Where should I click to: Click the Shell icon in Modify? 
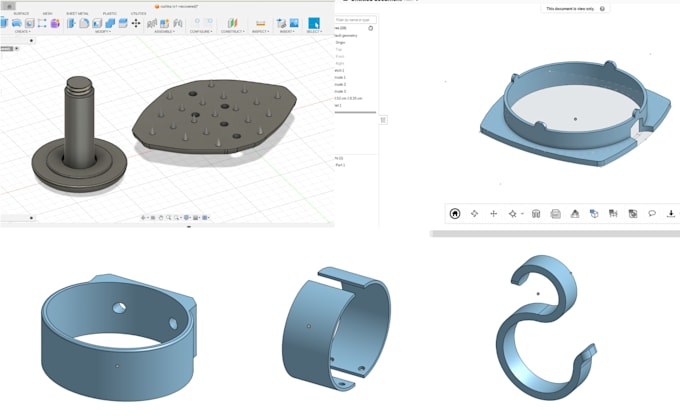[97, 23]
